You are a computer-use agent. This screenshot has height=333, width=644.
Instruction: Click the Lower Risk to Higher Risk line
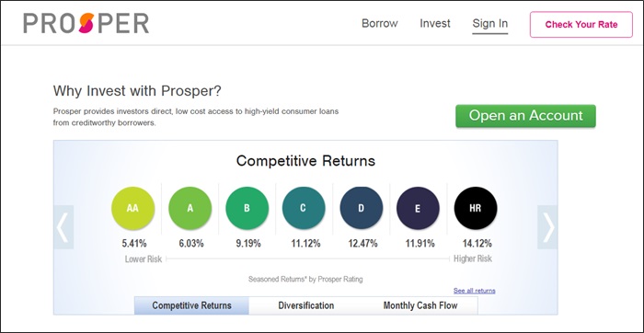pyautogui.click(x=307, y=259)
